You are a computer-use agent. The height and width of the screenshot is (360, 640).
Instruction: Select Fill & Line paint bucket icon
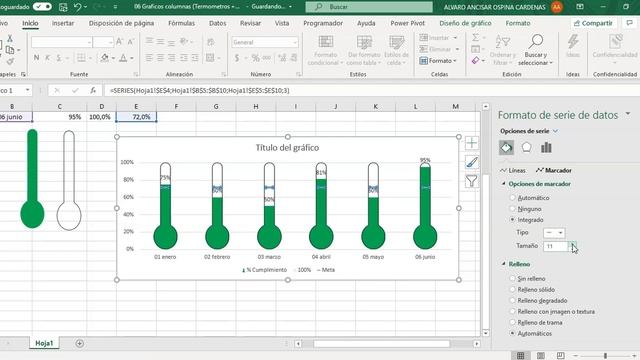[x=506, y=147]
